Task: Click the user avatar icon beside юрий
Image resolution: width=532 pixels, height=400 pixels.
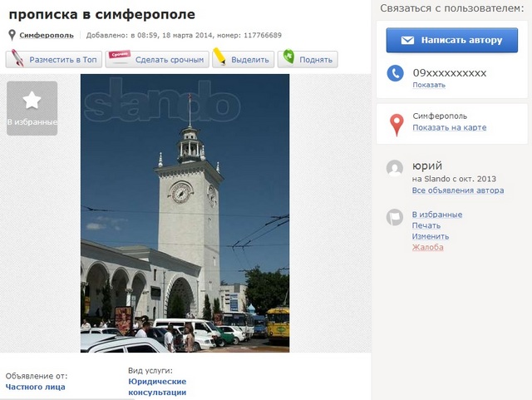Action: pos(396,168)
